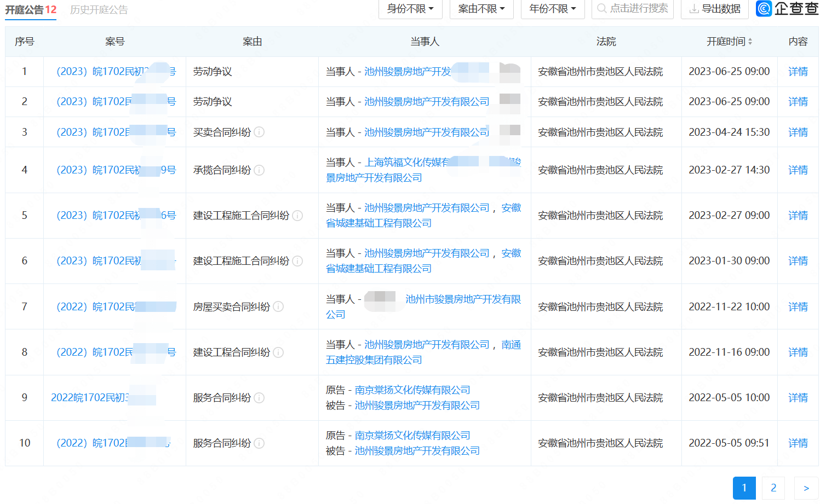Open 详情 for row 10
This screenshot has width=820, height=504.
click(798, 443)
